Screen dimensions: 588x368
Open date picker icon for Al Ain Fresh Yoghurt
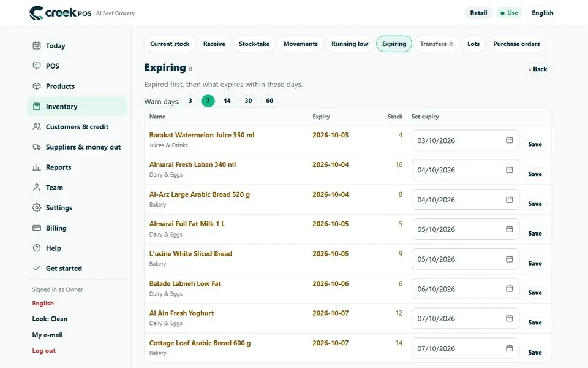(509, 318)
